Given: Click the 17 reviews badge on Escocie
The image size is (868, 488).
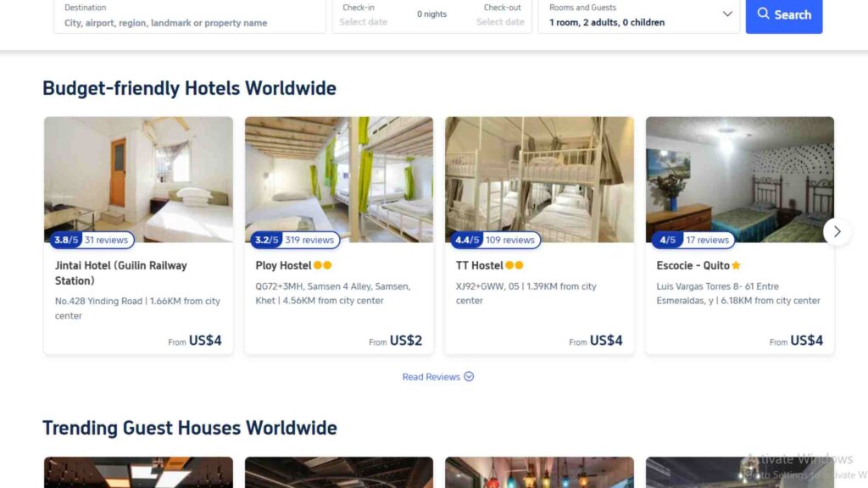Looking at the screenshot, I should 707,240.
